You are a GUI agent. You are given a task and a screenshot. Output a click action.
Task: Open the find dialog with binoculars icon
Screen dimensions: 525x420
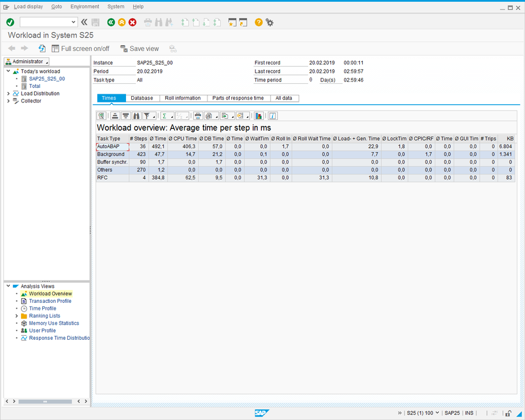point(136,115)
